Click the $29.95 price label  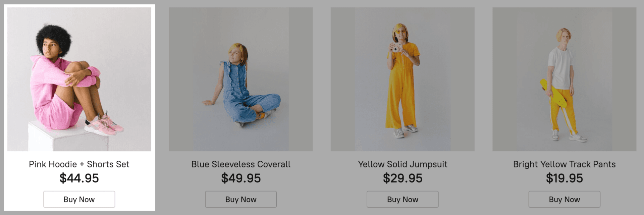(402, 178)
